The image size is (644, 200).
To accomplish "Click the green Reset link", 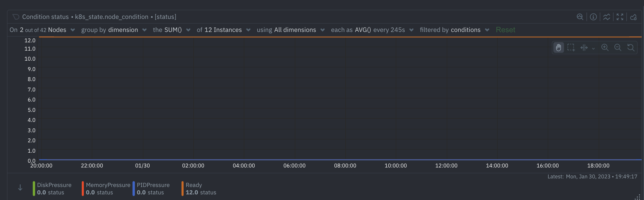I will 505,30.
